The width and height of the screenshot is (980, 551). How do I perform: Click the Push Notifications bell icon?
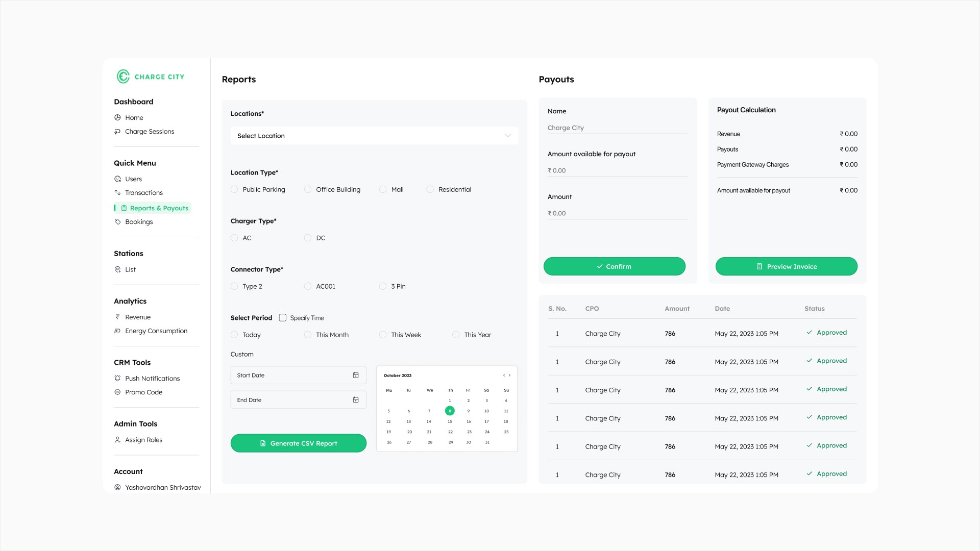pos(117,379)
